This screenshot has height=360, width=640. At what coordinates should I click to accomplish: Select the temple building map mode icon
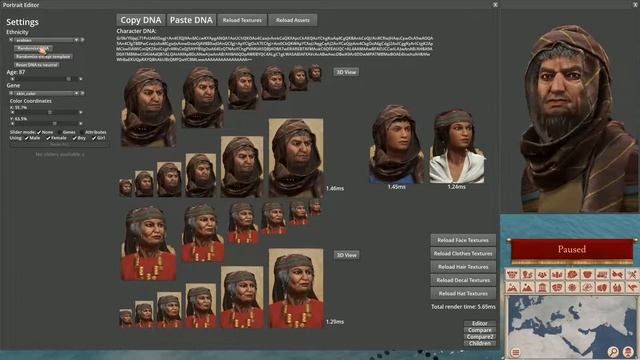click(x=542, y=287)
